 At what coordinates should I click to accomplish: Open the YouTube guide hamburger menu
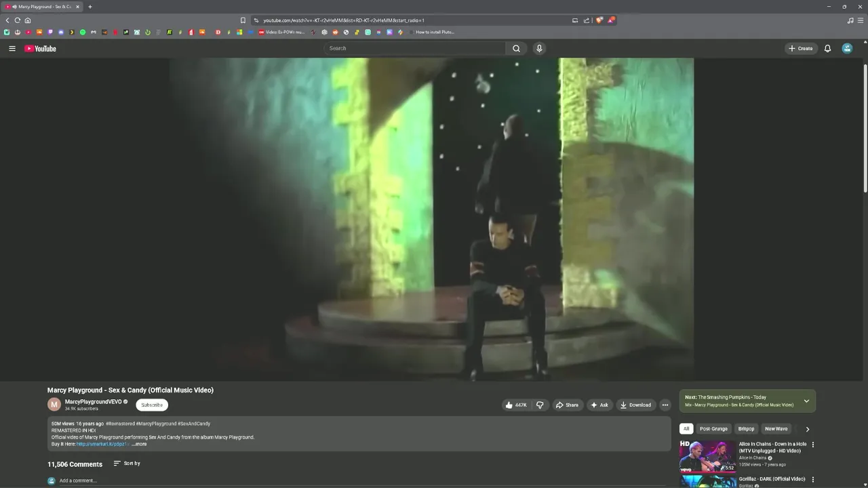pyautogui.click(x=12, y=48)
